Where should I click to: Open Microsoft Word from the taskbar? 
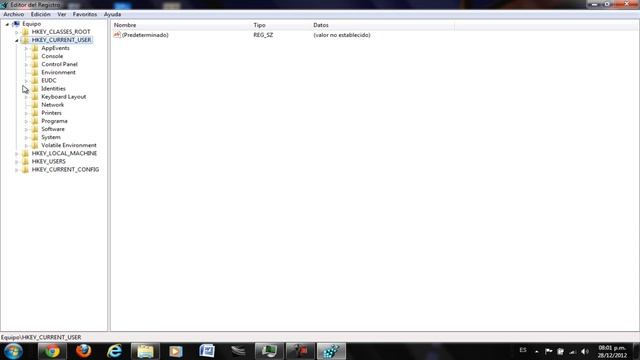(207, 351)
